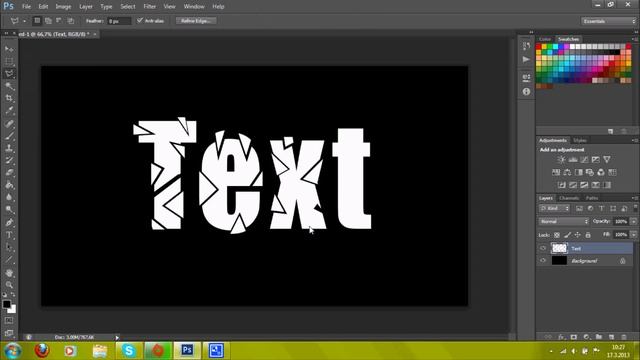Click the Refine Edge button

click(196, 20)
